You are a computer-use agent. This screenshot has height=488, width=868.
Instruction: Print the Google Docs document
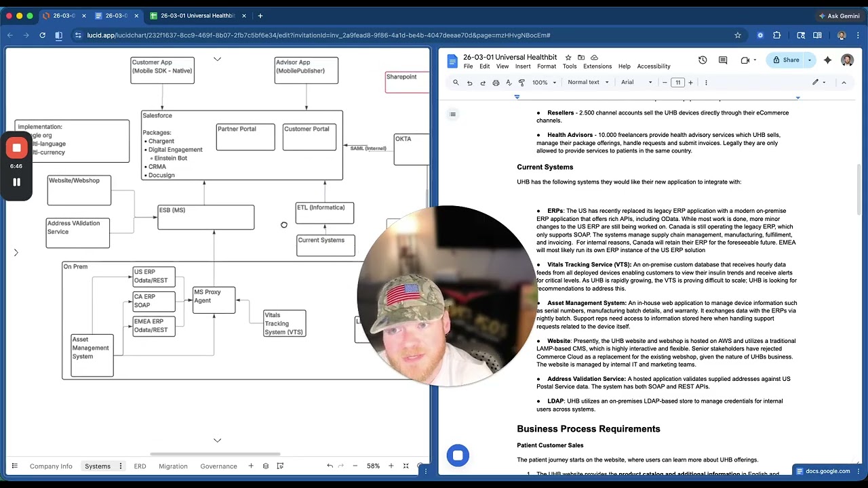(x=496, y=83)
